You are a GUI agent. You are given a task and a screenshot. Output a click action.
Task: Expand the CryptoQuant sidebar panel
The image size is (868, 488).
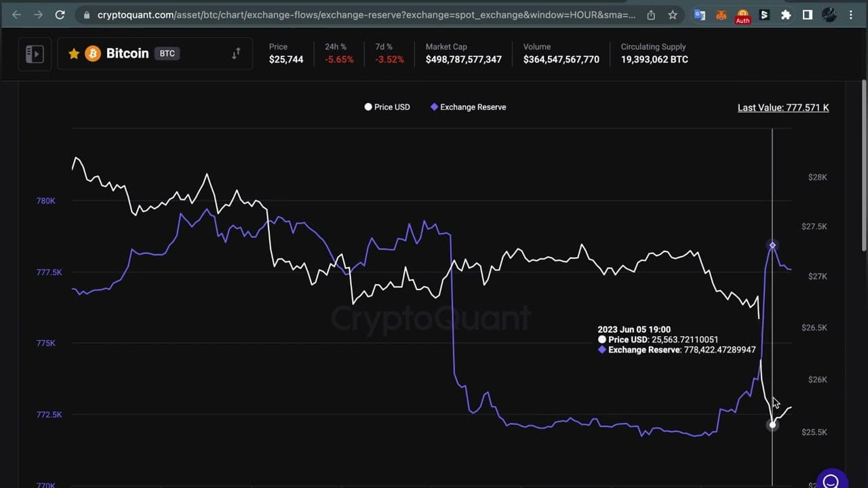click(x=35, y=54)
